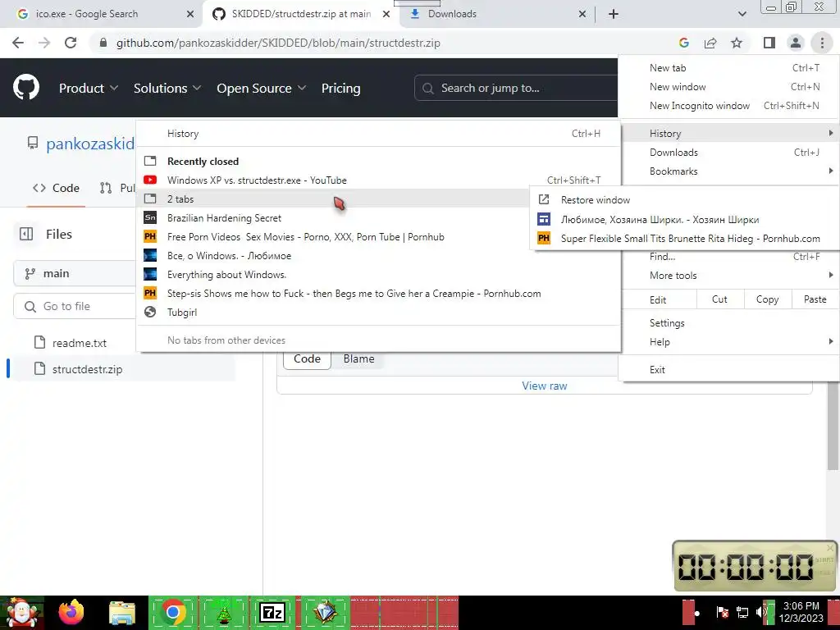
Task: Click the GitHub octocat logo
Action: [x=26, y=87]
